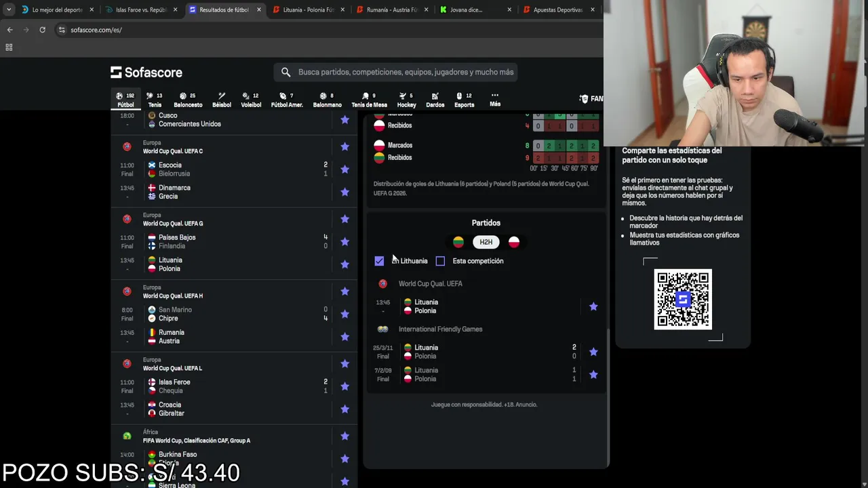Favorite the San Marino vs Chipre match
Screen dimensions: 868x488
click(344, 314)
